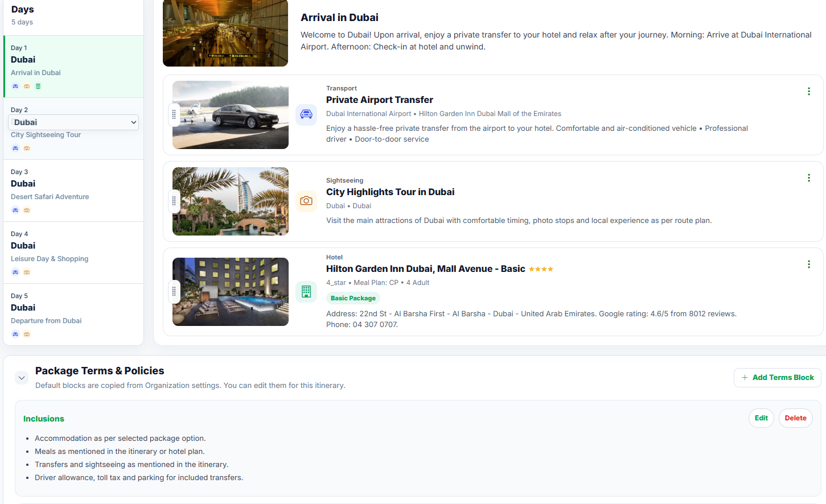Delete the Inclusions block
Screen dimensions: 826x504
[x=795, y=418]
